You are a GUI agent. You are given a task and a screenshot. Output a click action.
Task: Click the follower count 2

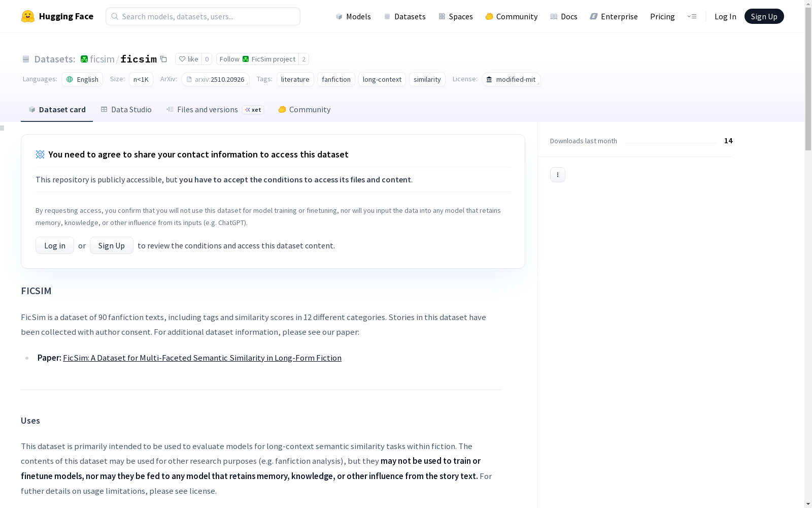pos(304,59)
